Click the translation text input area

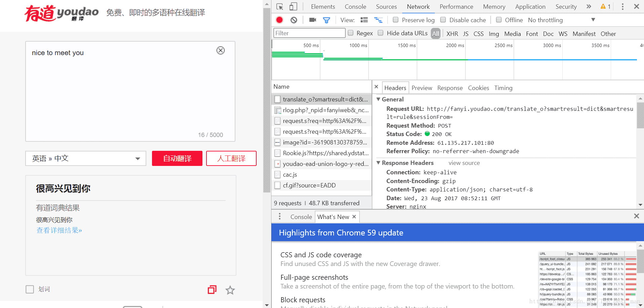(130, 91)
